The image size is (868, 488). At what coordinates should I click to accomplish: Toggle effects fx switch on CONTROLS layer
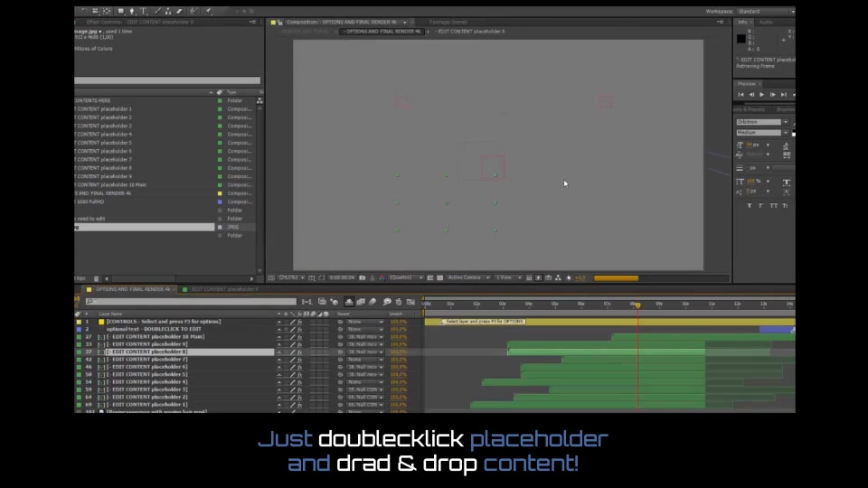click(x=299, y=322)
